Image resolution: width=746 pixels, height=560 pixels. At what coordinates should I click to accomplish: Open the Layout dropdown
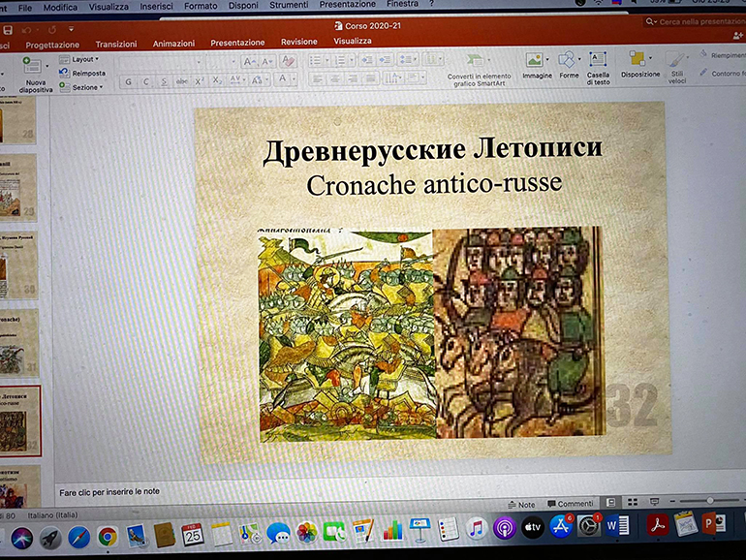point(79,59)
